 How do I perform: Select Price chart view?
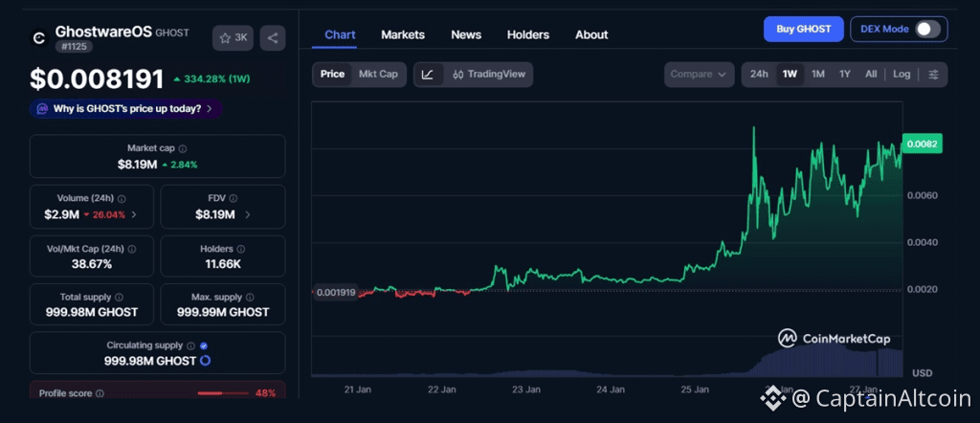(x=332, y=75)
